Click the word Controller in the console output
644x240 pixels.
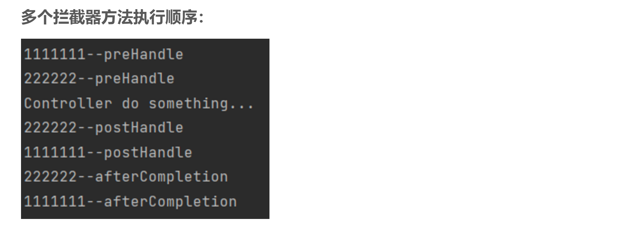68,104
